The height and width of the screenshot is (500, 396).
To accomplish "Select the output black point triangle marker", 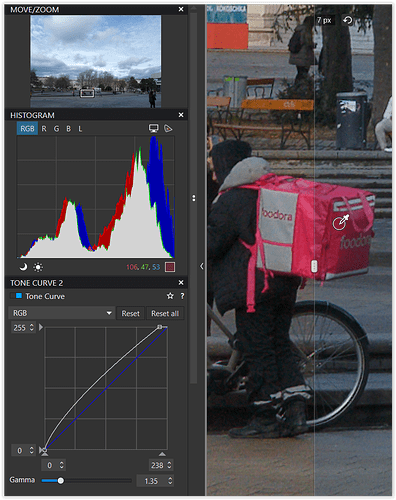I will pos(41,450).
